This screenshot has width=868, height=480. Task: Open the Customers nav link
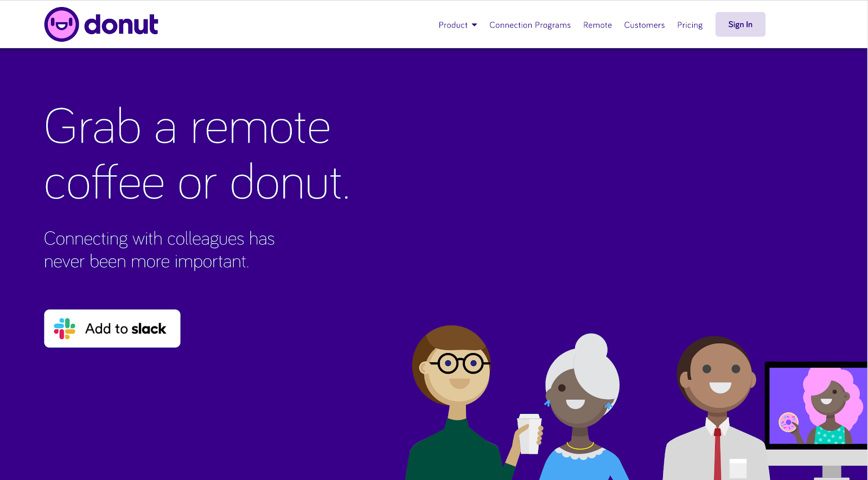tap(644, 25)
